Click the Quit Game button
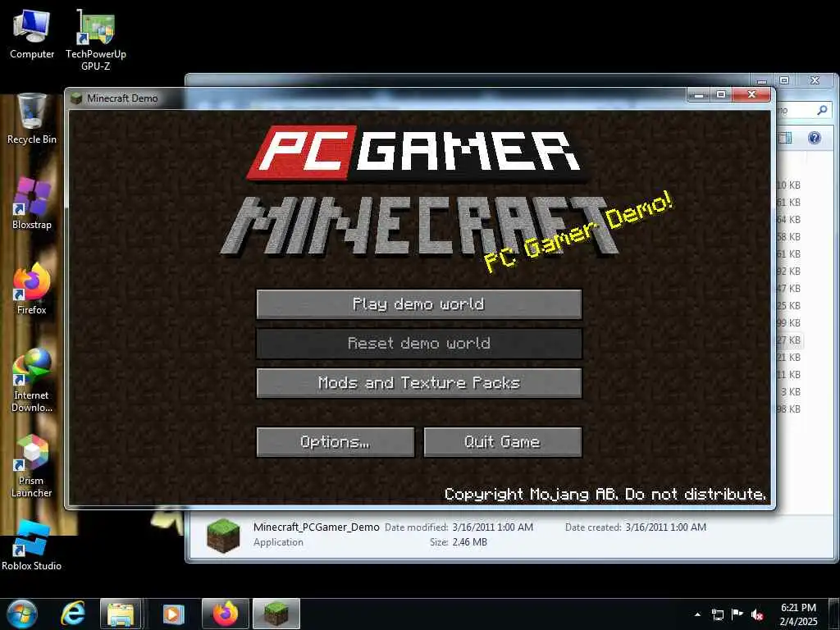This screenshot has height=630, width=840. tap(503, 442)
